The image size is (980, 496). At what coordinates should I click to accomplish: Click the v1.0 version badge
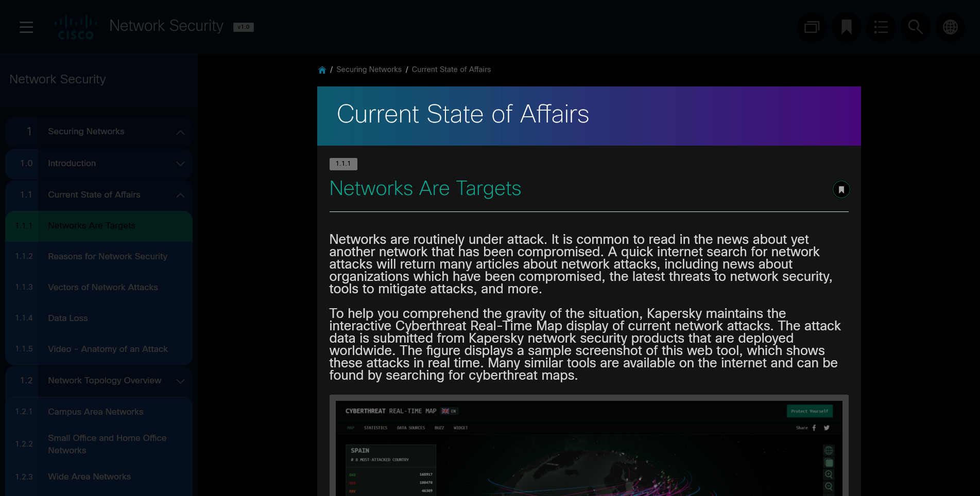244,27
